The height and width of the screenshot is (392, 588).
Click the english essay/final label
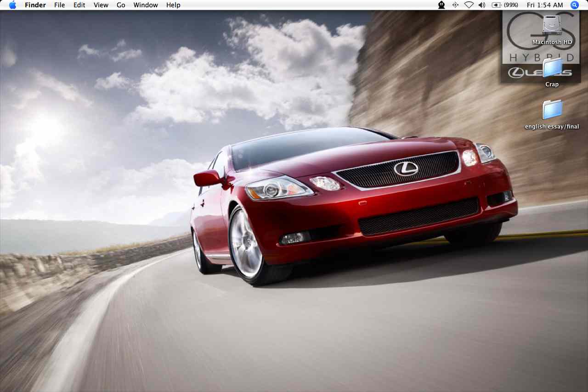pyautogui.click(x=552, y=127)
